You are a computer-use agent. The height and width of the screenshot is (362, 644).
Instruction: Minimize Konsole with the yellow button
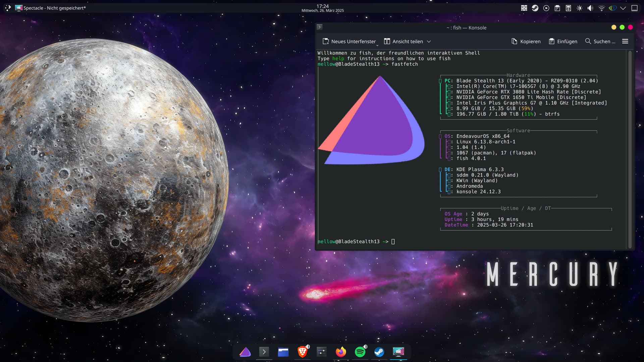[614, 27]
